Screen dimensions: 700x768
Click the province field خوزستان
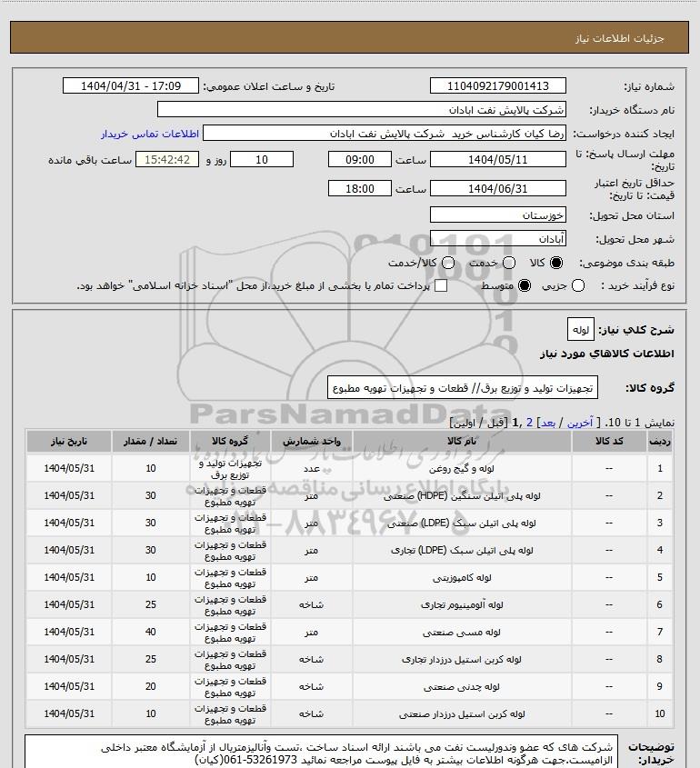click(497, 215)
